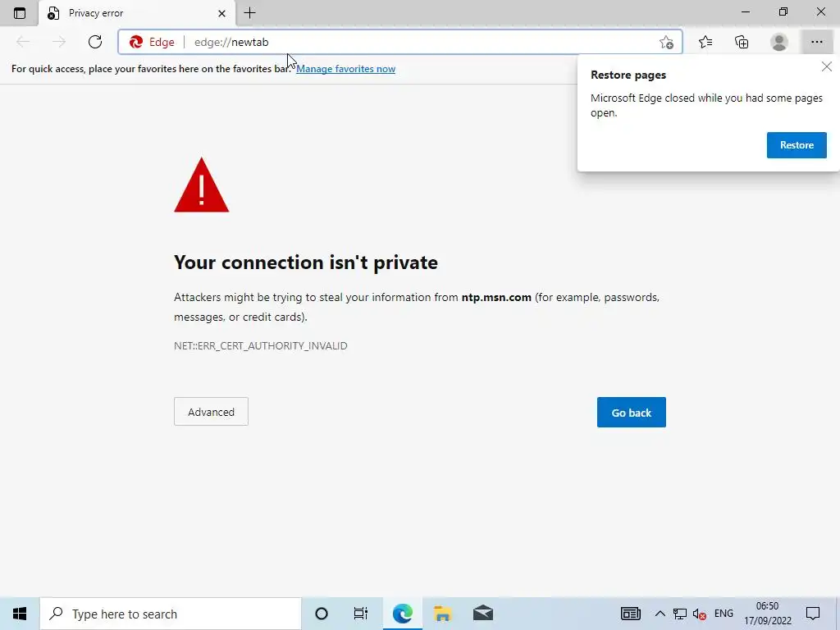Open the clock showing 06:50
Viewport: 840px width, 630px height.
(x=767, y=614)
